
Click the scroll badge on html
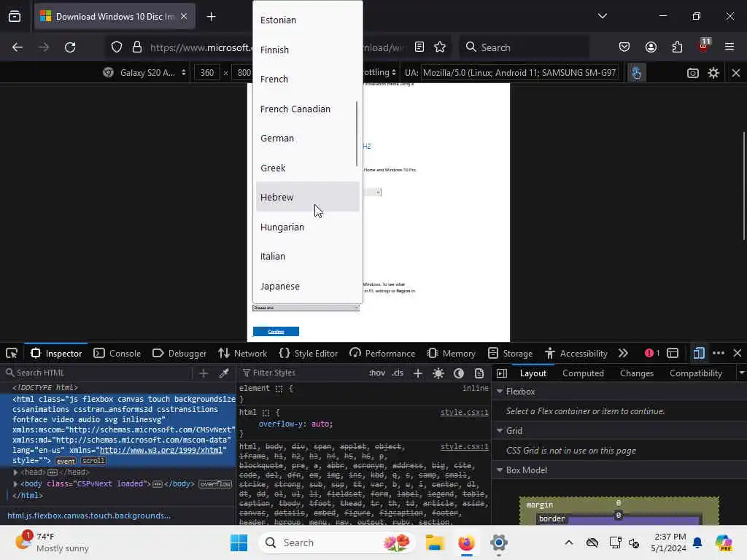tap(93, 461)
